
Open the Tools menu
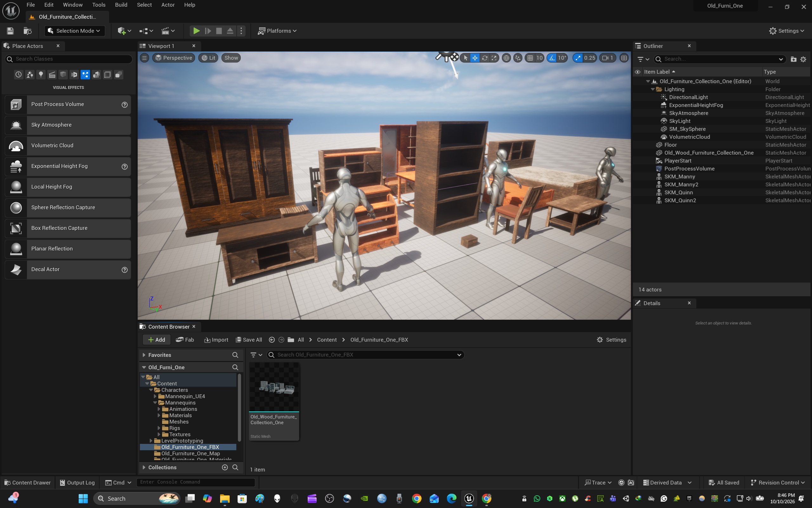99,5
